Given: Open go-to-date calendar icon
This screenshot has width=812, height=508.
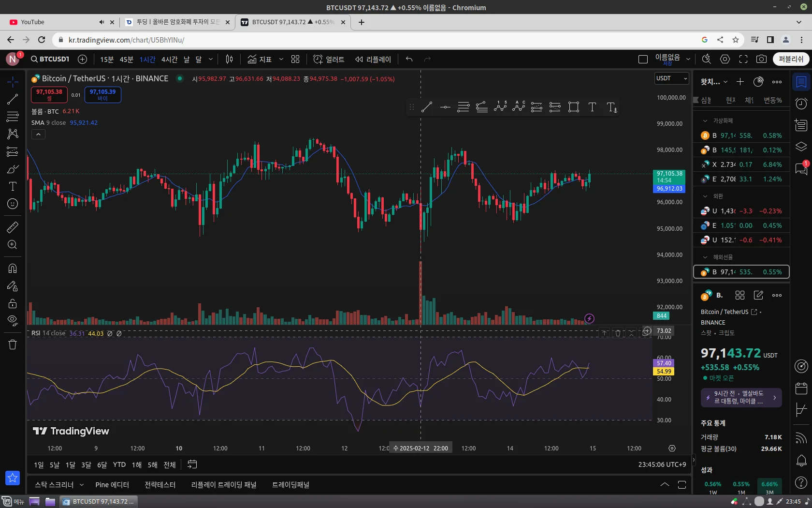Looking at the screenshot, I should click(192, 464).
